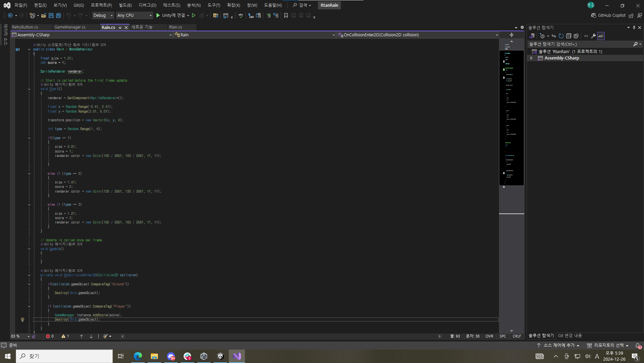Click the spell checker abc icon
The width and height of the screenshot is (644, 363).
241,15
